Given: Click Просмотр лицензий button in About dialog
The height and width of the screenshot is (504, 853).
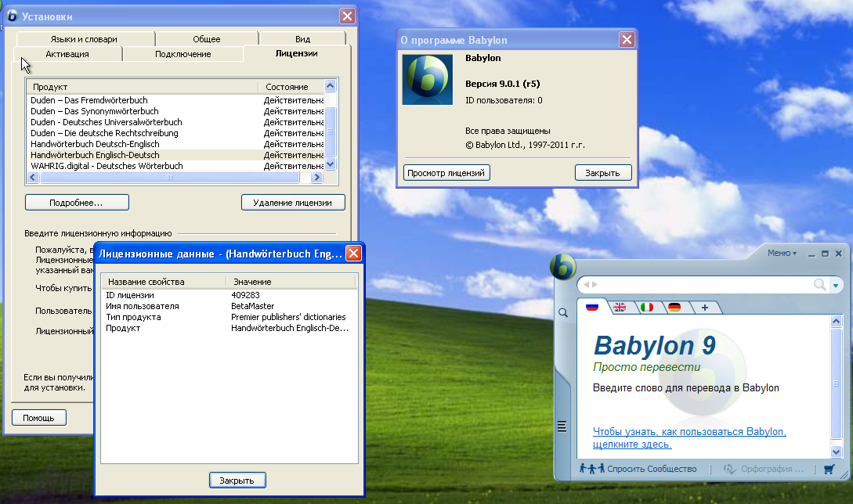Looking at the screenshot, I should click(x=446, y=173).
